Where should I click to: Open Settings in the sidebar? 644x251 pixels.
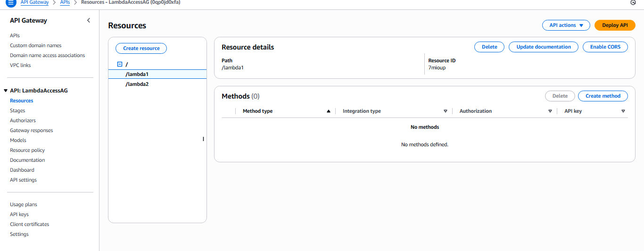(19, 234)
